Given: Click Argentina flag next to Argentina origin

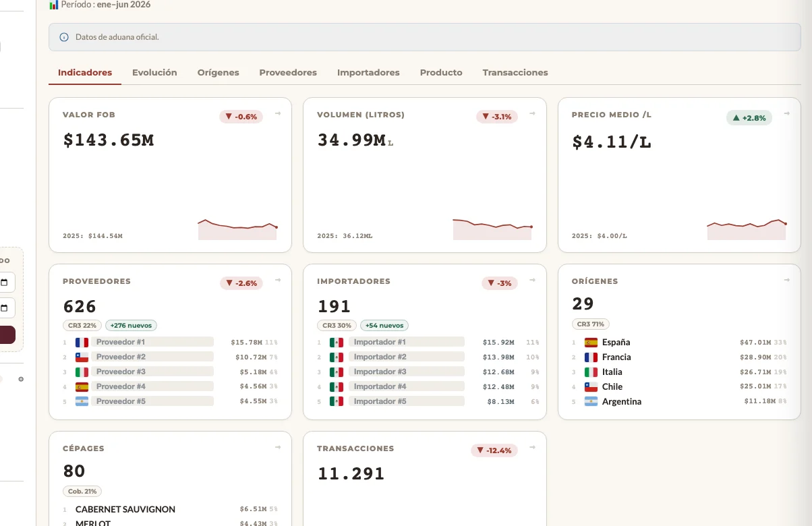Looking at the screenshot, I should tap(591, 402).
